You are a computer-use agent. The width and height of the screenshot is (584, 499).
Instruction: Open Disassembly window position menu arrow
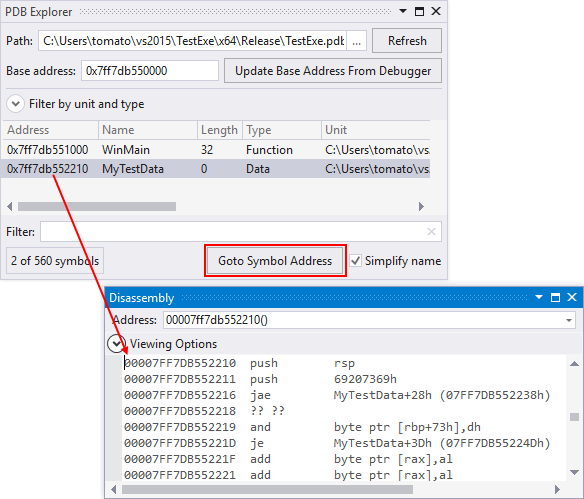tap(539, 297)
